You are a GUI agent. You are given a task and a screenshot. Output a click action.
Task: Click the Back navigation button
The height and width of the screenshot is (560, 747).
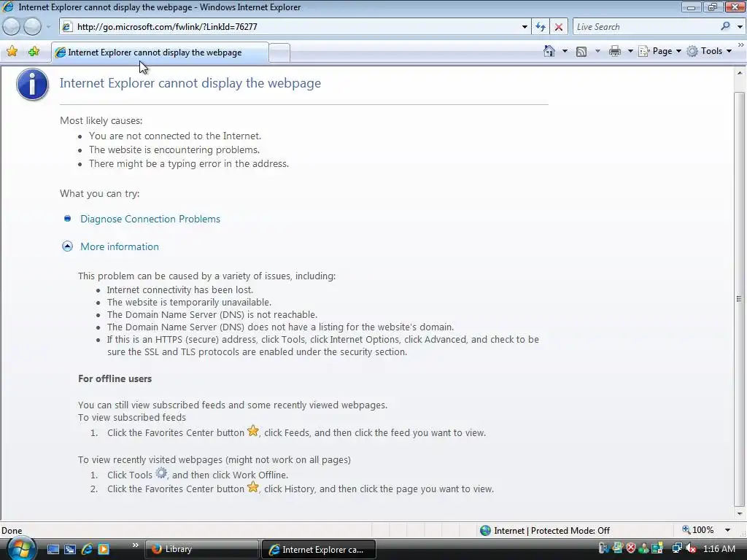(x=11, y=27)
